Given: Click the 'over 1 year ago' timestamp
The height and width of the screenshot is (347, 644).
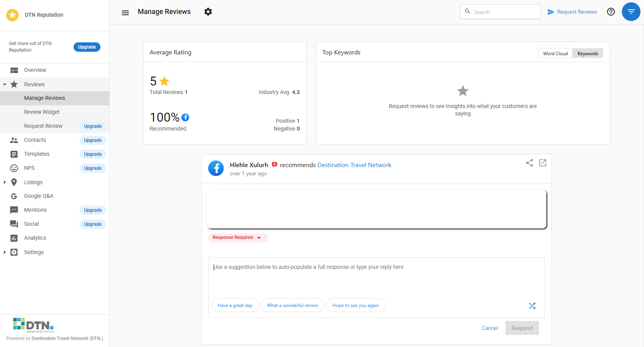Looking at the screenshot, I should (x=248, y=174).
